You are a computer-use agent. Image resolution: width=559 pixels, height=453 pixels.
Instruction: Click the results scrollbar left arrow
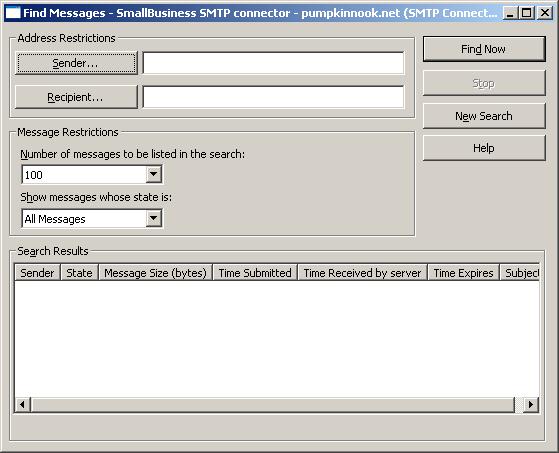[22, 405]
